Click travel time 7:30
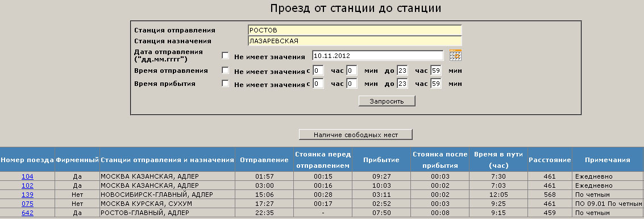This screenshot has height=219, width=644. click(x=498, y=176)
